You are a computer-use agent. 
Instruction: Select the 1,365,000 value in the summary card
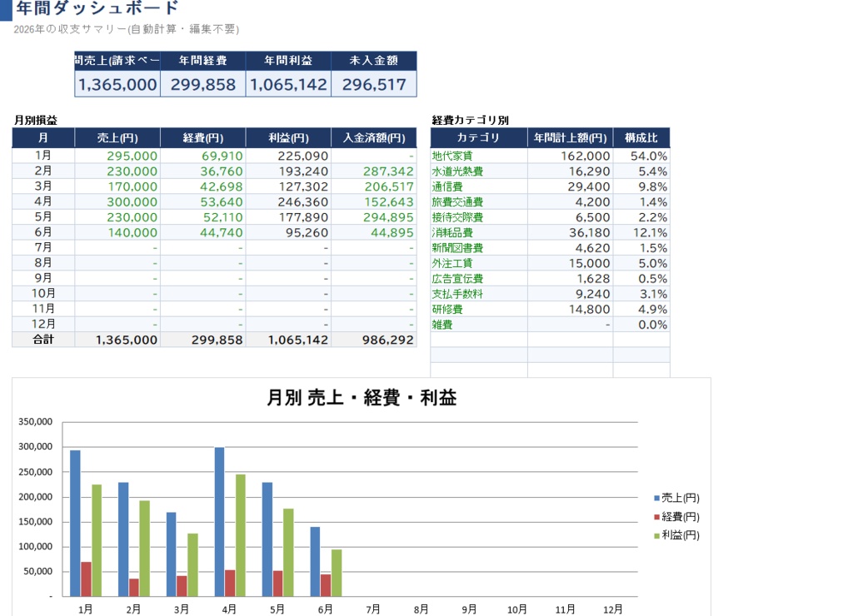pos(117,84)
